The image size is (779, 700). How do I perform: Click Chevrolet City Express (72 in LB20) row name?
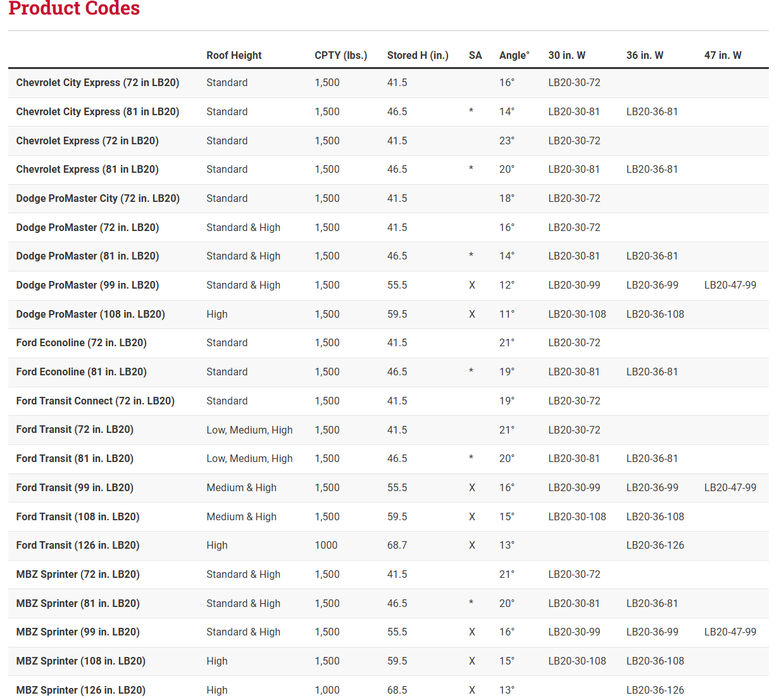tap(97, 83)
